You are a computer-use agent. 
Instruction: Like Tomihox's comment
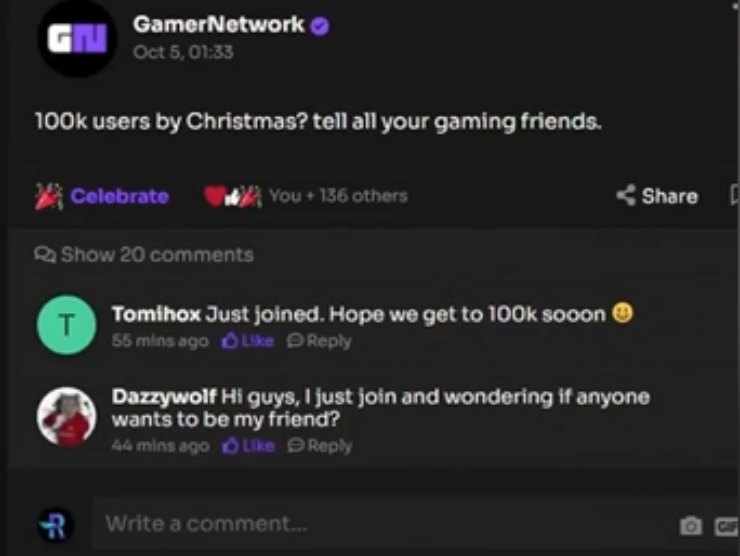(x=248, y=341)
